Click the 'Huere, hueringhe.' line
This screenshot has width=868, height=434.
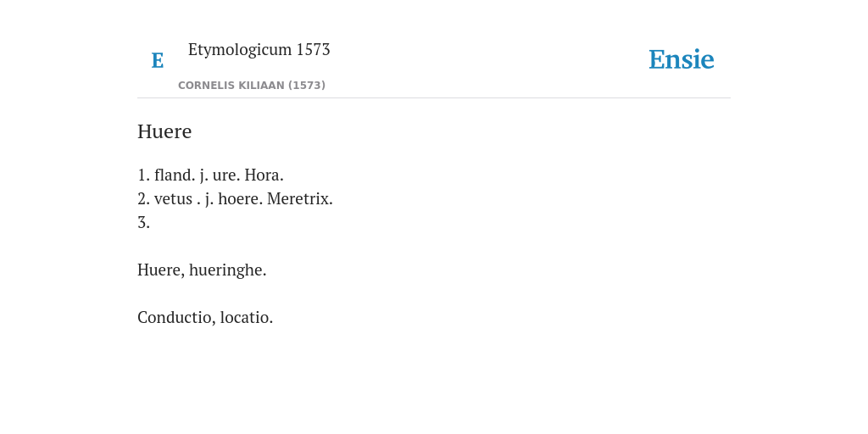[x=202, y=270]
